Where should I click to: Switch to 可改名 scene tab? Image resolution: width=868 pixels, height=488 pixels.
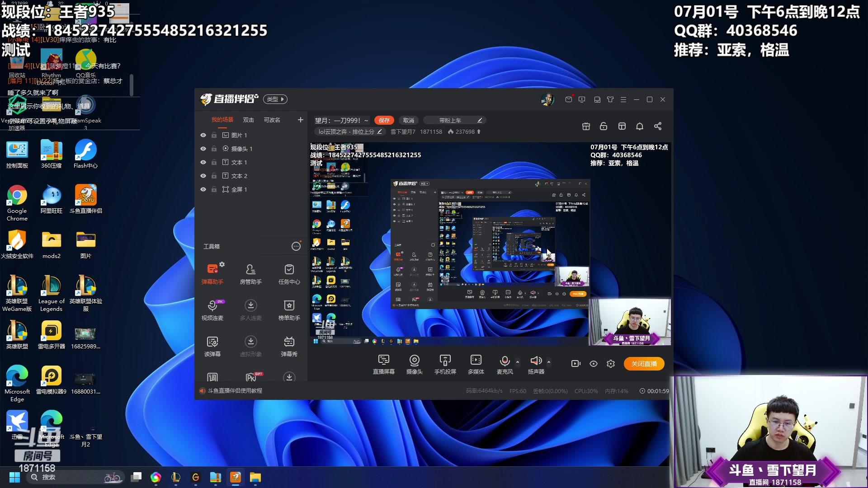point(272,120)
